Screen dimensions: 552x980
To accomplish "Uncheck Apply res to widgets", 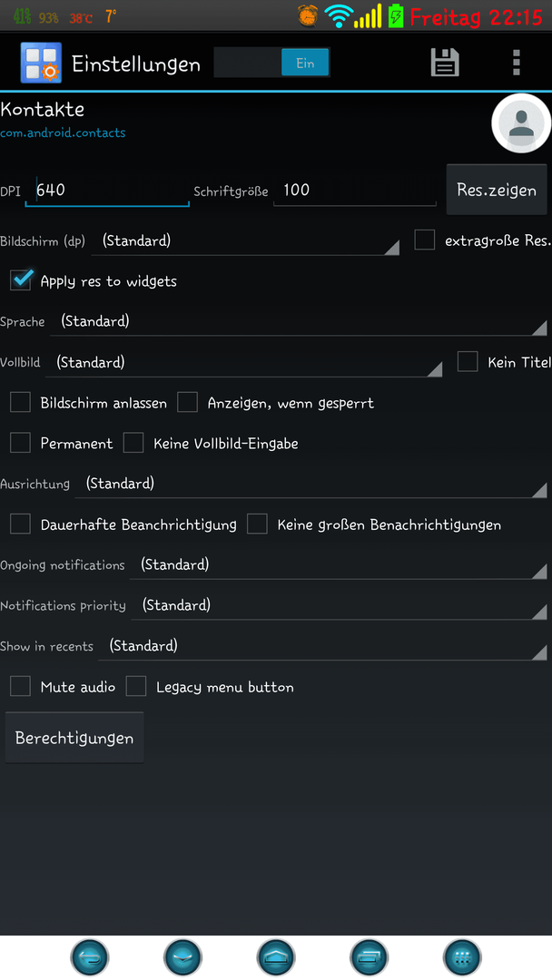I will coord(21,280).
